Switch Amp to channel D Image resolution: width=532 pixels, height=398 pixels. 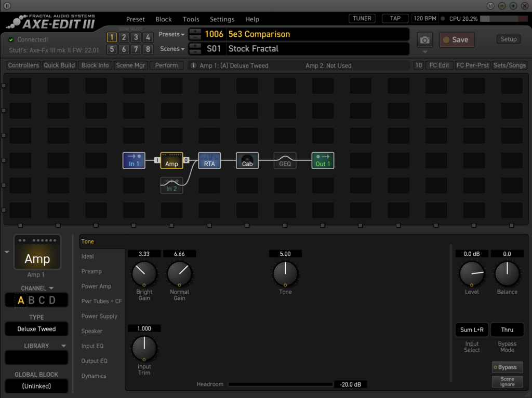(52, 300)
